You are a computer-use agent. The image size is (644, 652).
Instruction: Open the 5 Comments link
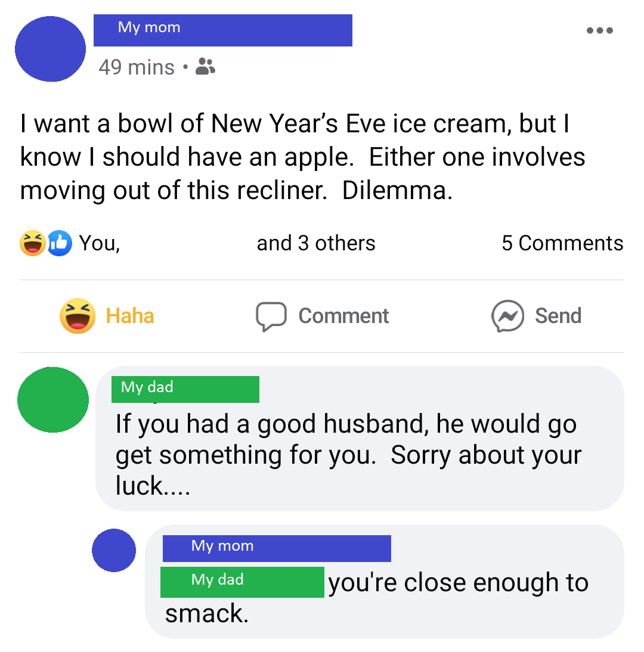[x=562, y=243]
